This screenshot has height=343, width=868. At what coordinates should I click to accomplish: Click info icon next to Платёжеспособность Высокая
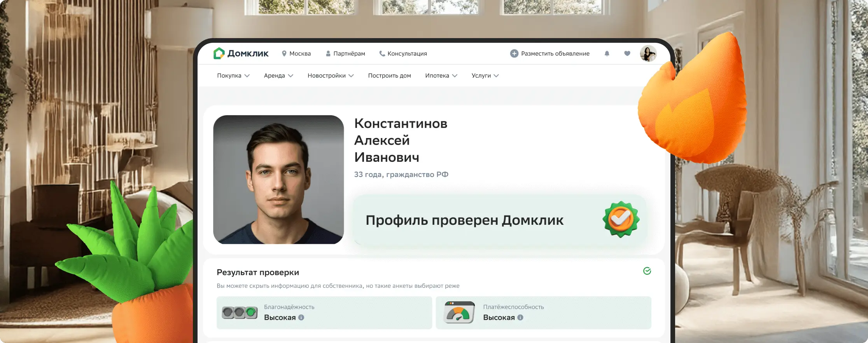click(x=520, y=317)
